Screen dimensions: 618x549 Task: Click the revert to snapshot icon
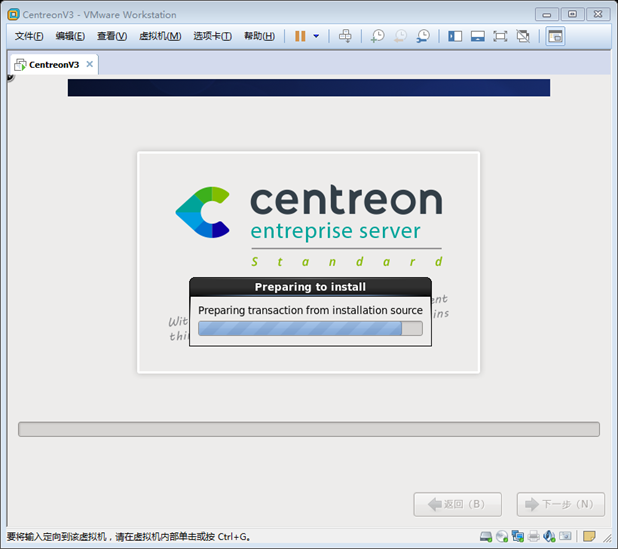(400, 36)
